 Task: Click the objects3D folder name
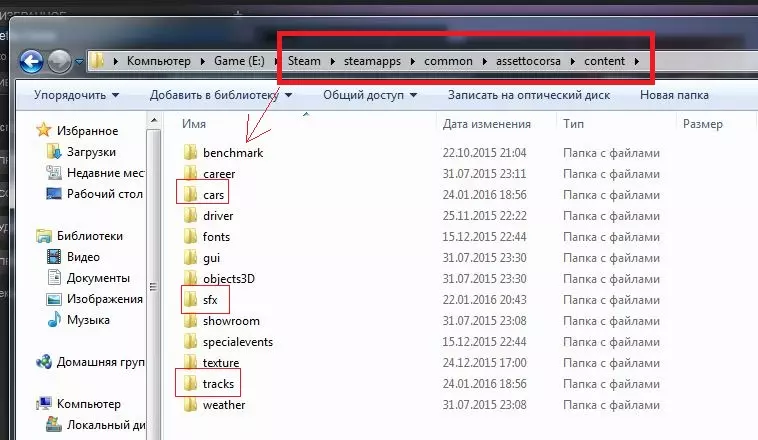coord(229,279)
